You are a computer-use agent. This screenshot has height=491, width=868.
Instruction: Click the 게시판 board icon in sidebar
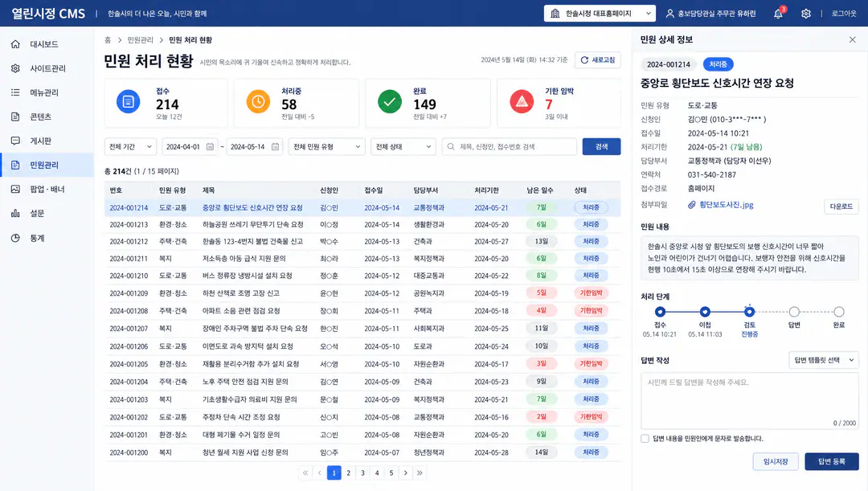(x=15, y=141)
